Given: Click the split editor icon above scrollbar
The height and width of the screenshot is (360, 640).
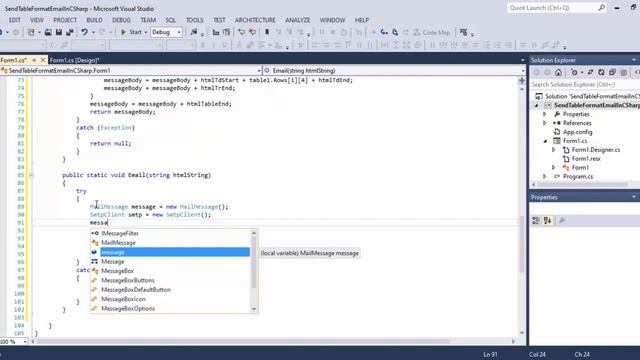Looking at the screenshot, I should 522,80.
